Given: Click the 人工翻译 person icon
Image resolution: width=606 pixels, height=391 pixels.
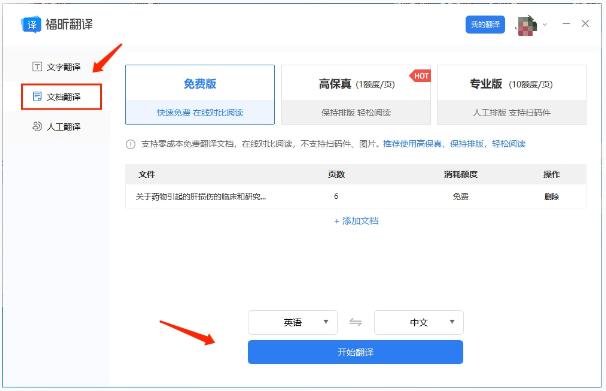Looking at the screenshot, I should (37, 126).
